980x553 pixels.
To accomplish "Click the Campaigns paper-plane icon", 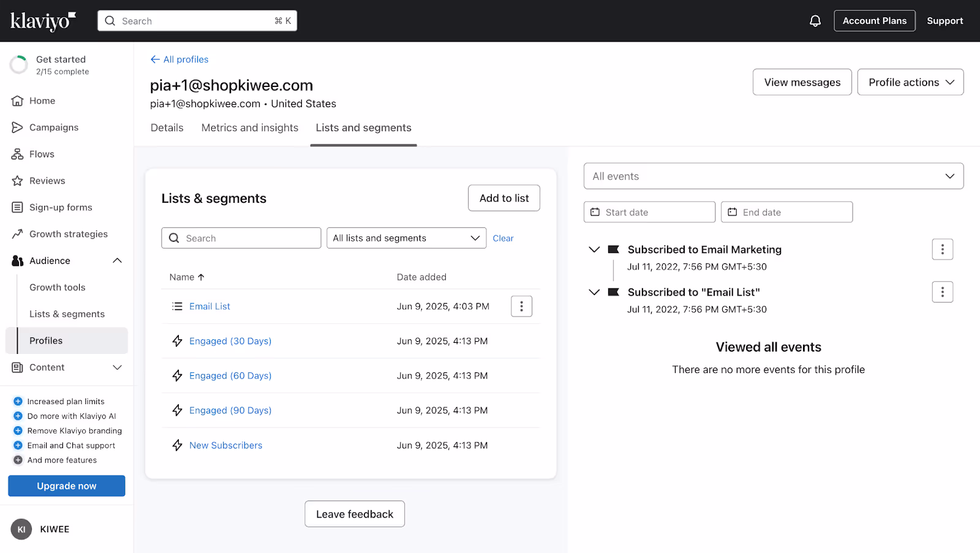I will pyautogui.click(x=17, y=127).
